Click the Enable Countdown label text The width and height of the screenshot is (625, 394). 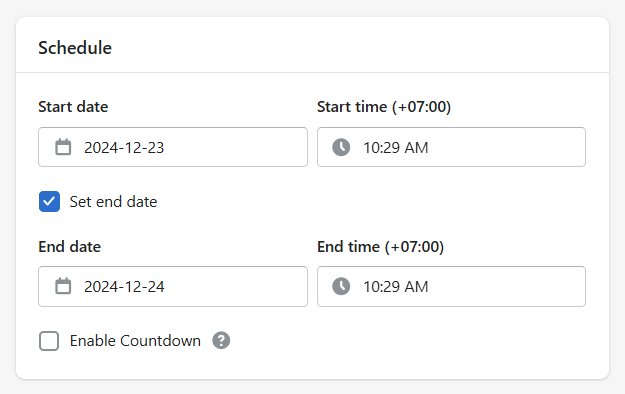(x=135, y=341)
